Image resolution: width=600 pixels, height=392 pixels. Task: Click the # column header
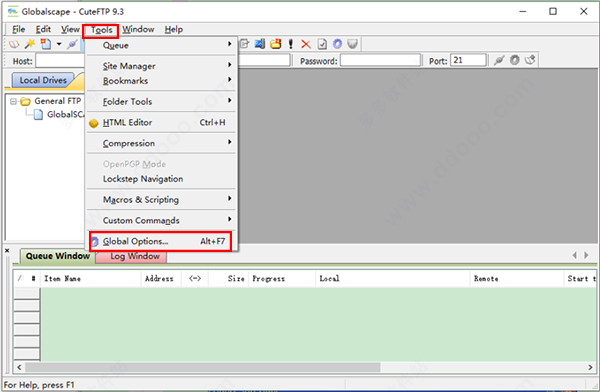point(34,279)
